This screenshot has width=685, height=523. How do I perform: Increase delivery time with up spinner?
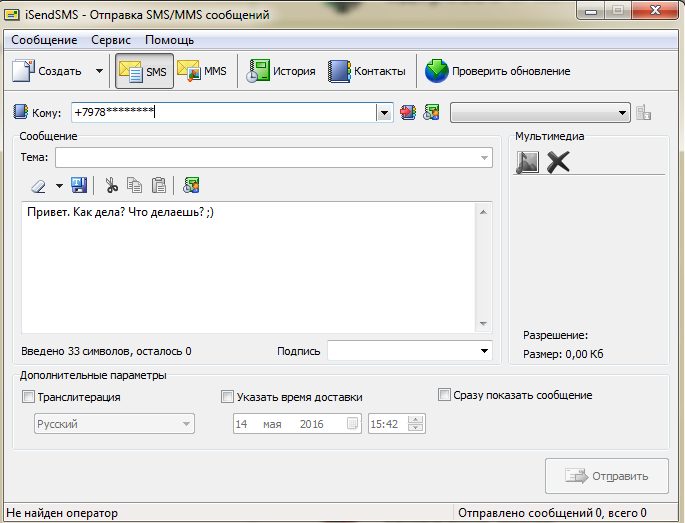[x=415, y=419]
